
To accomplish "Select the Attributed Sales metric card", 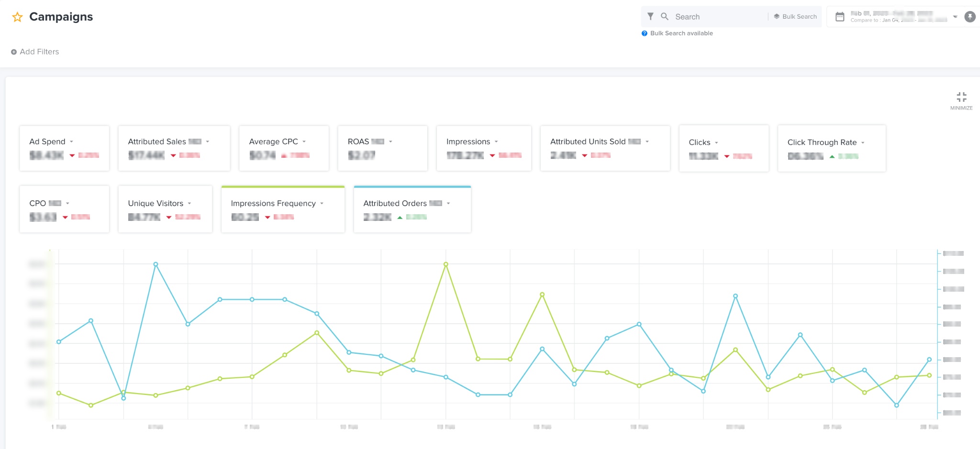I will point(174,148).
